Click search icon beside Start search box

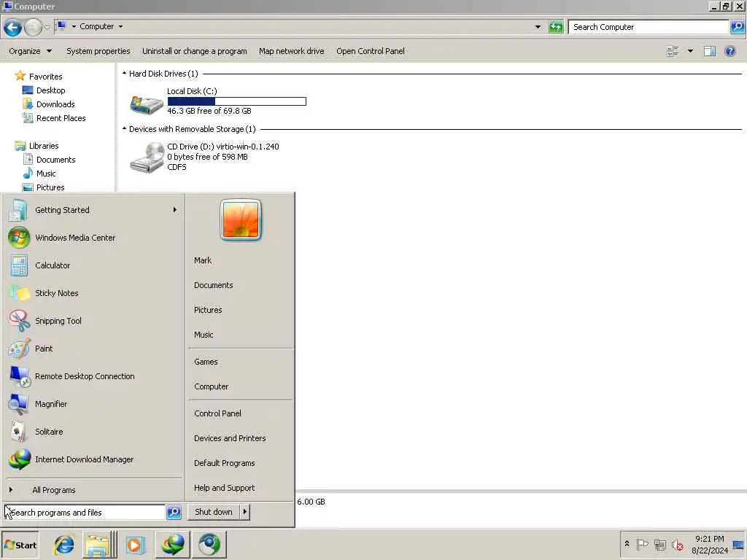coord(174,512)
